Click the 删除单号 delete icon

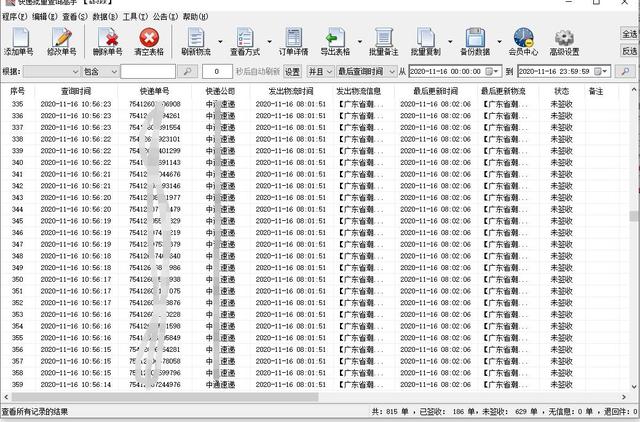click(107, 41)
